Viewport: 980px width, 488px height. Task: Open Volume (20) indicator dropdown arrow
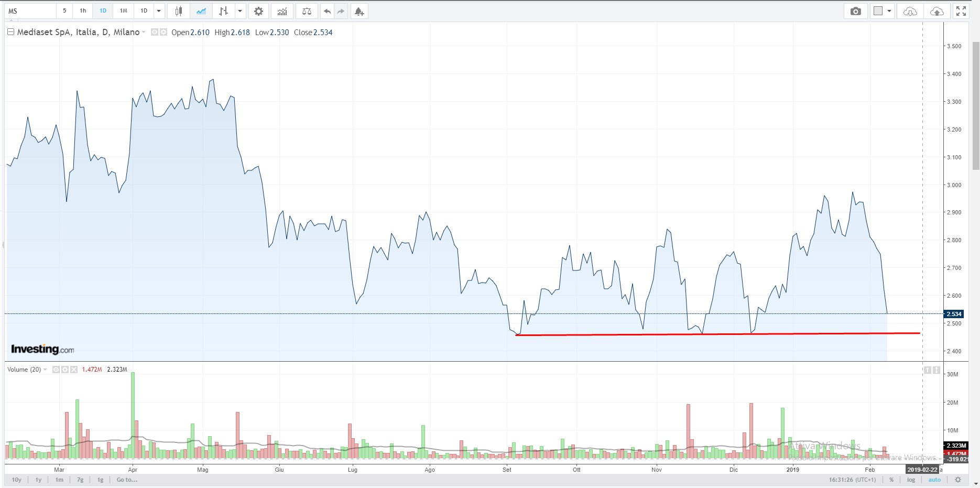pos(45,370)
